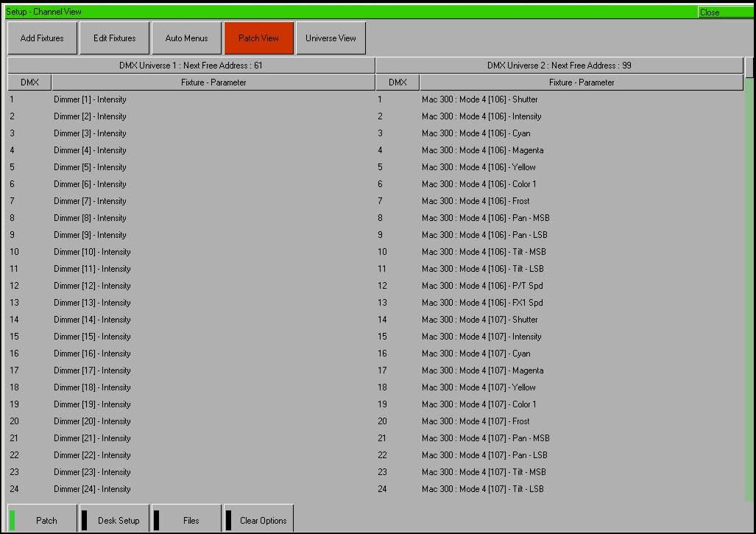Switch to Universe View
Screen dimensions: 756x534
coord(331,38)
